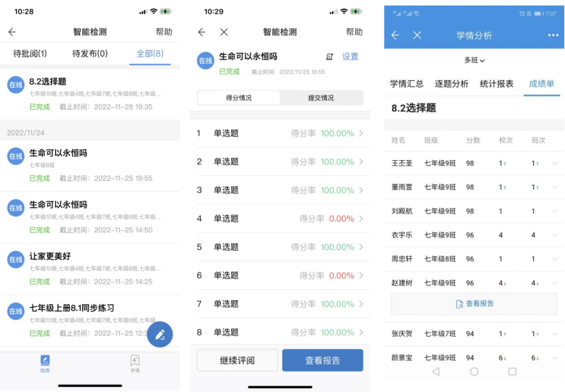Open the 多班 class dropdown
The width and height of the screenshot is (565, 392).
[x=474, y=60]
